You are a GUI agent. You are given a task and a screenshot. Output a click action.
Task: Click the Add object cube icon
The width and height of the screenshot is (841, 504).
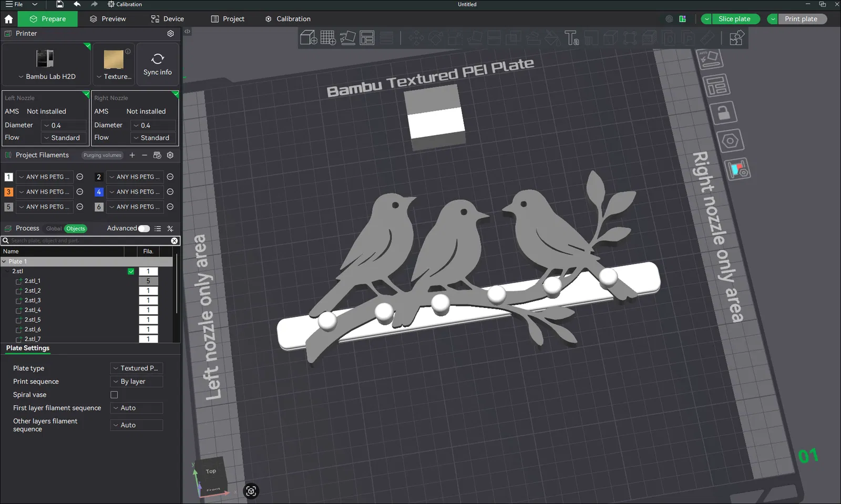[309, 38]
